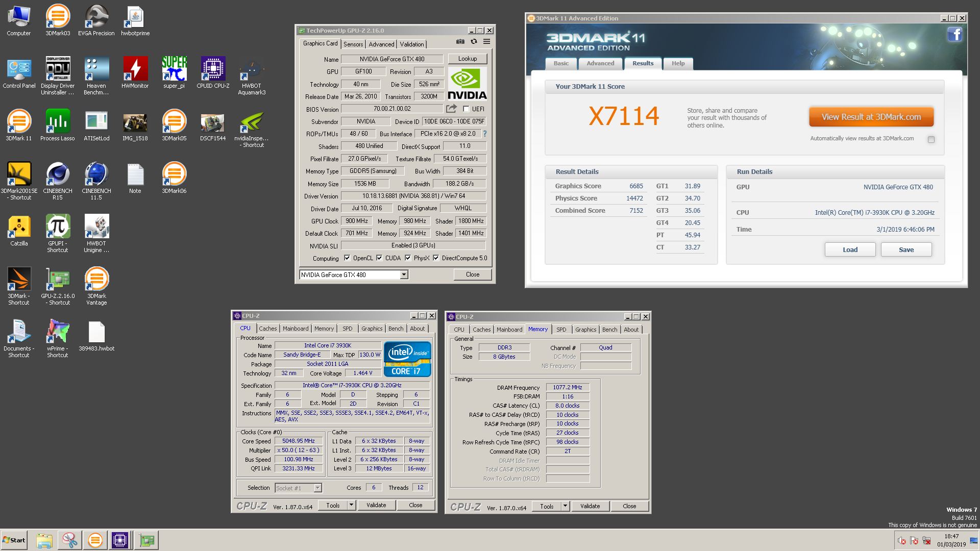This screenshot has width=980, height=551.
Task: Click Save button in 3DMark 11
Action: coord(906,249)
